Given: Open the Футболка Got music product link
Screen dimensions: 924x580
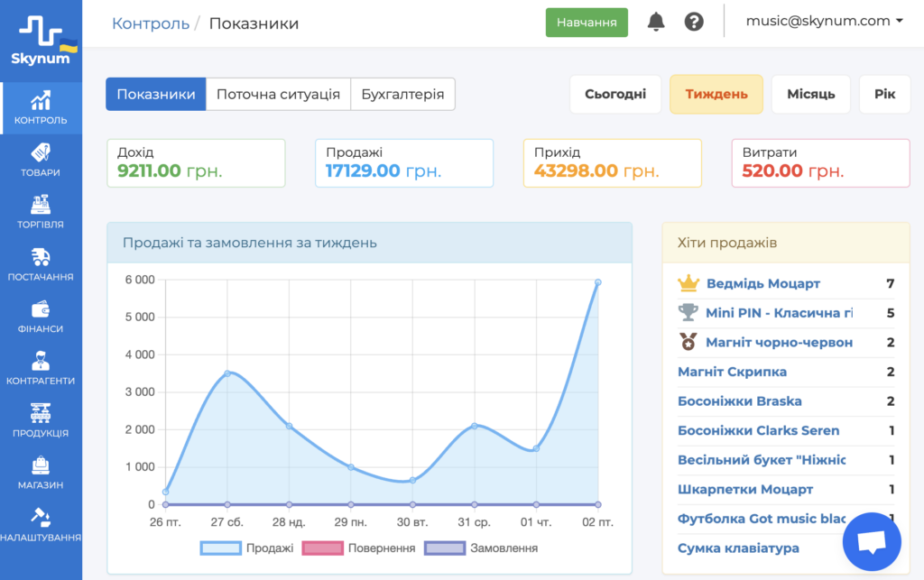Looking at the screenshot, I should tap(762, 519).
